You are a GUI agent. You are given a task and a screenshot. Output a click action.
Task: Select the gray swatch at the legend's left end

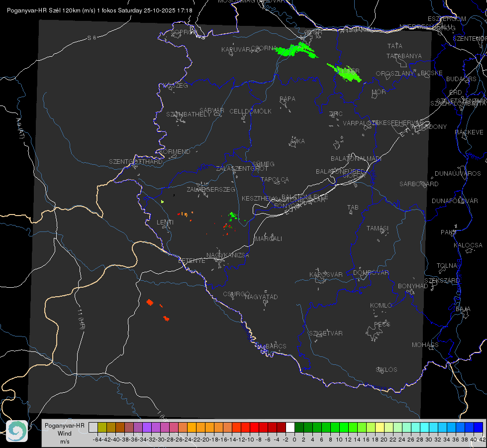point(93,427)
